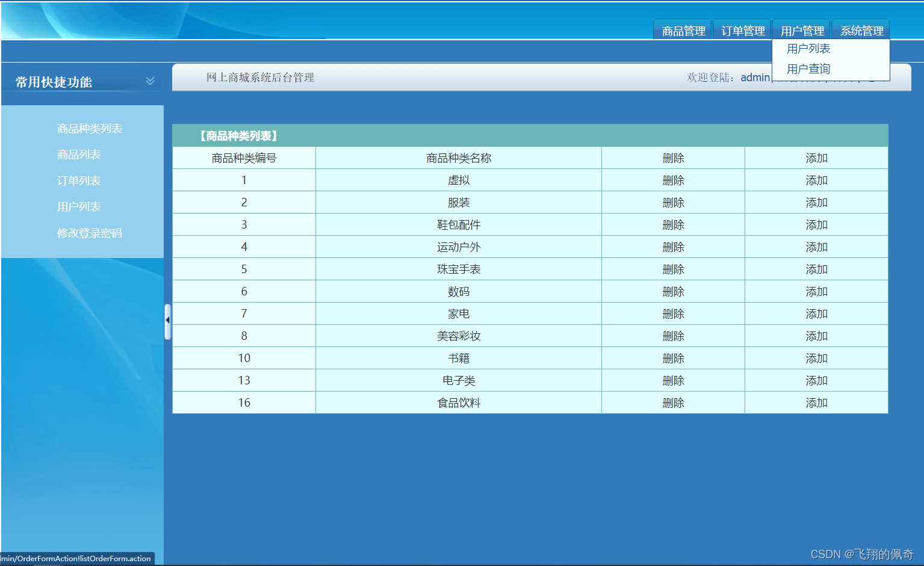Click 添加 on the 数码 row
The image size is (924, 566).
(816, 291)
